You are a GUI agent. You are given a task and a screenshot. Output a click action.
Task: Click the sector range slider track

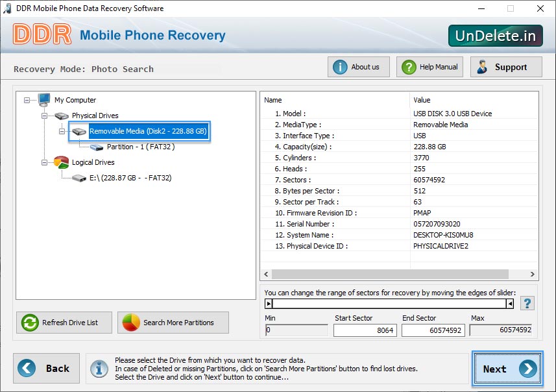click(x=389, y=304)
